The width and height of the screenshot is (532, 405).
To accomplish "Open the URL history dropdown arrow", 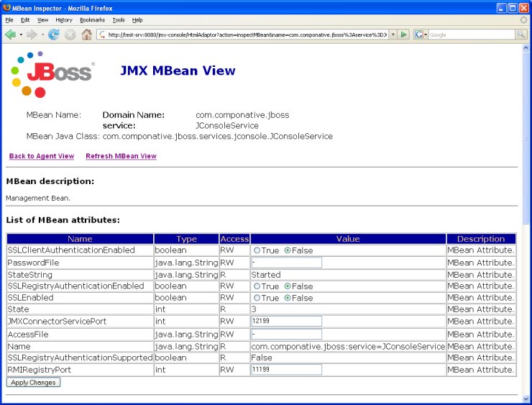I will (393, 35).
